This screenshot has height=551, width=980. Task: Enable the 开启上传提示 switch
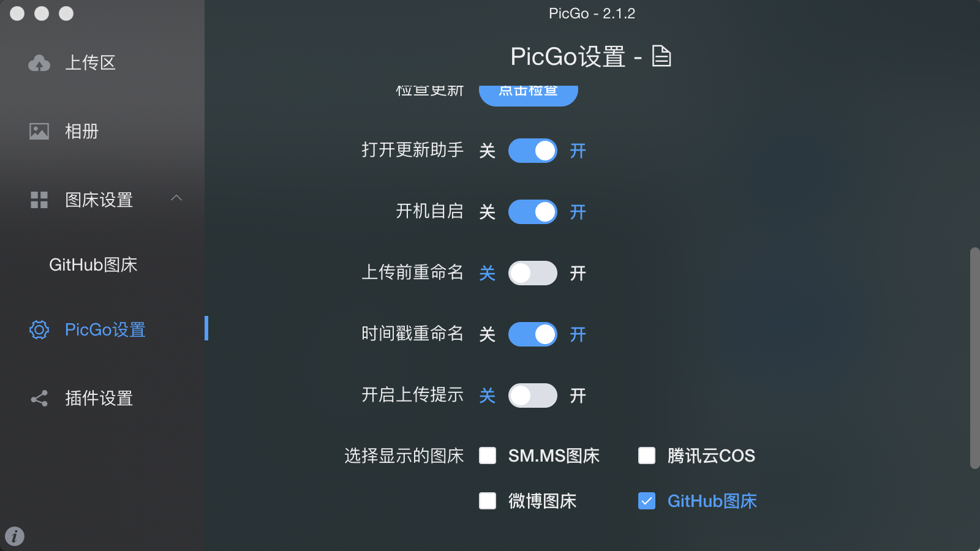click(x=533, y=395)
